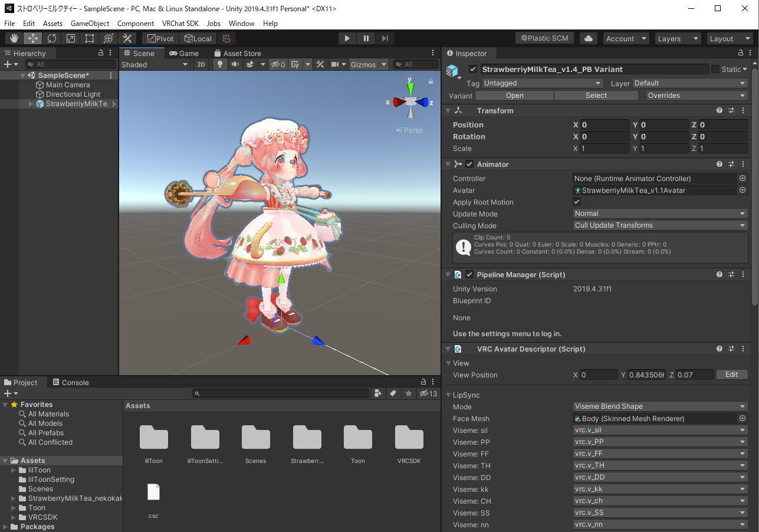Select the Scale tool
759x532 pixels.
(x=70, y=38)
